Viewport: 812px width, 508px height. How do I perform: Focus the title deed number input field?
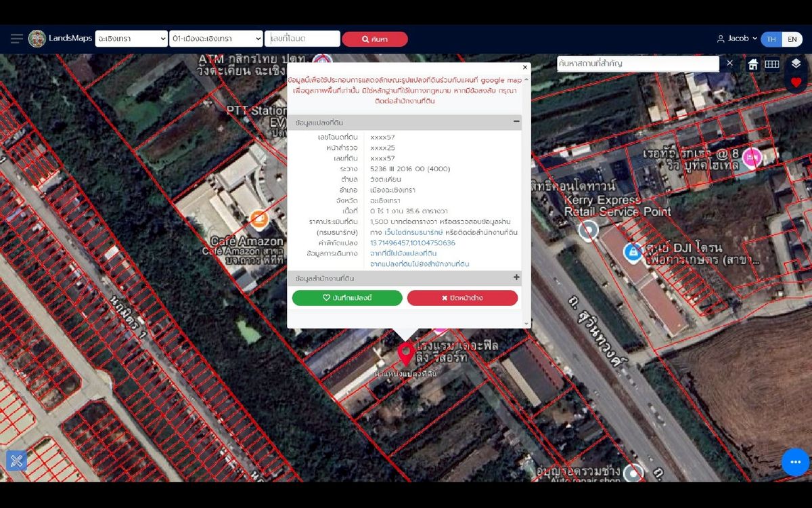(x=302, y=39)
